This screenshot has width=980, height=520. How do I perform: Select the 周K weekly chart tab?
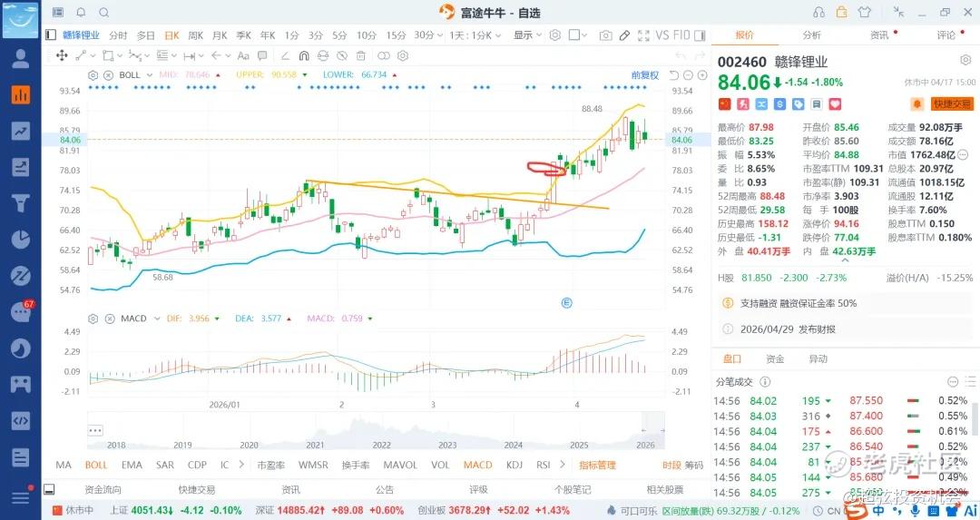195,35
